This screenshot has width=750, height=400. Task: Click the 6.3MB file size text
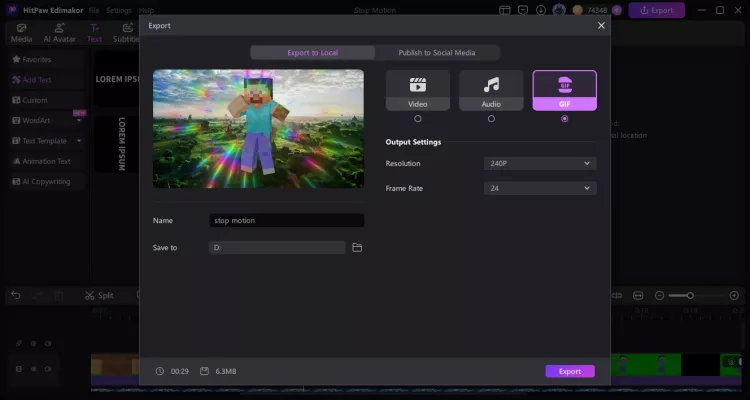point(226,371)
